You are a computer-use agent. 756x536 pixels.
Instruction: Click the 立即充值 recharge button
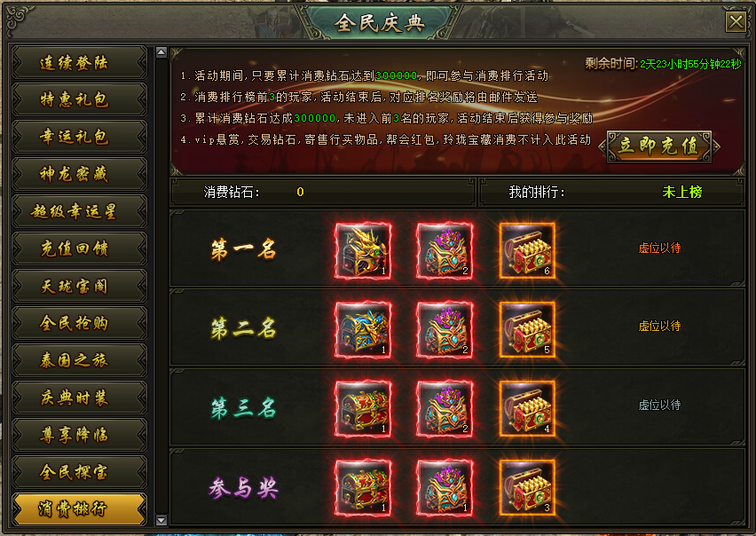[658, 146]
